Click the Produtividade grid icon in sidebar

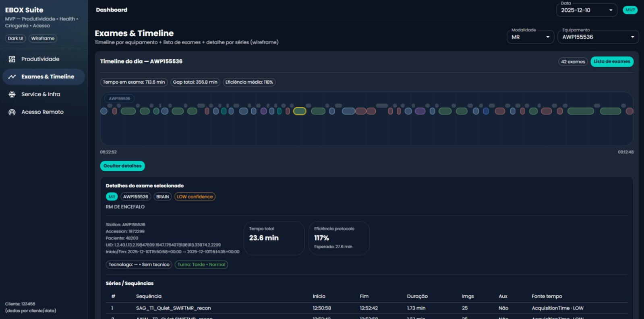coord(12,59)
